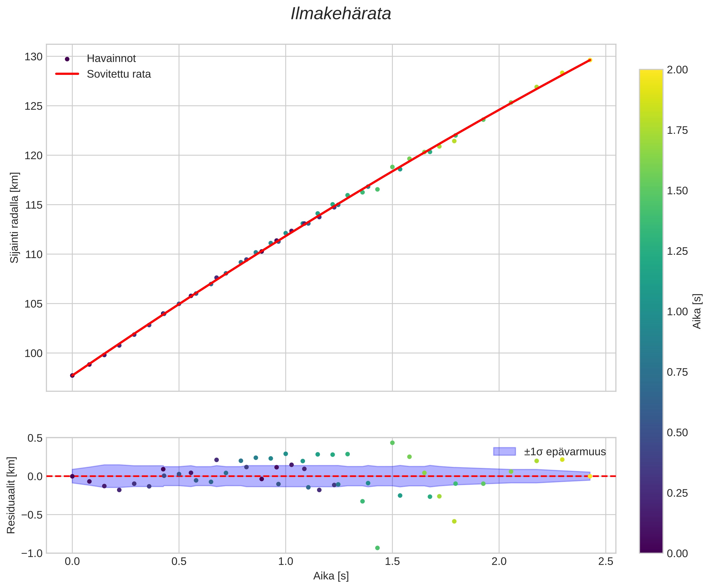Viewport: 709px width, 588px height.
Task: Click the 'Residuaalit [km]' axis label
Action: click(x=11, y=495)
